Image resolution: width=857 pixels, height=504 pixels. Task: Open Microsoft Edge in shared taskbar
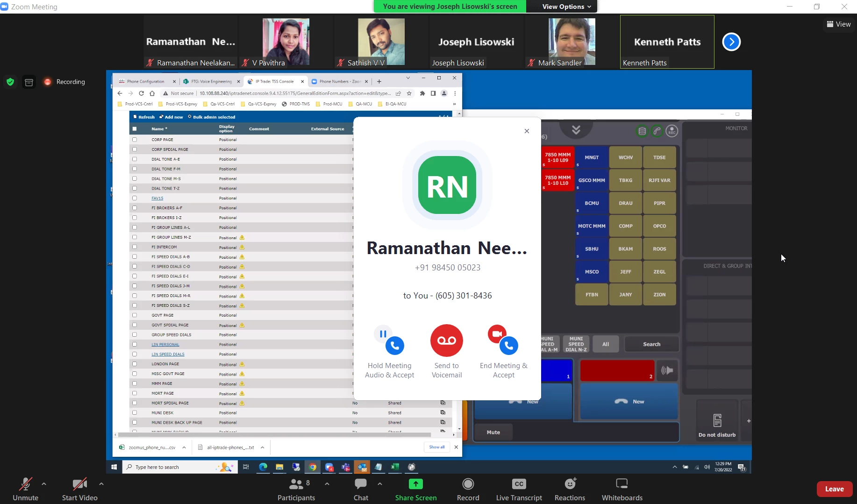pyautogui.click(x=263, y=467)
